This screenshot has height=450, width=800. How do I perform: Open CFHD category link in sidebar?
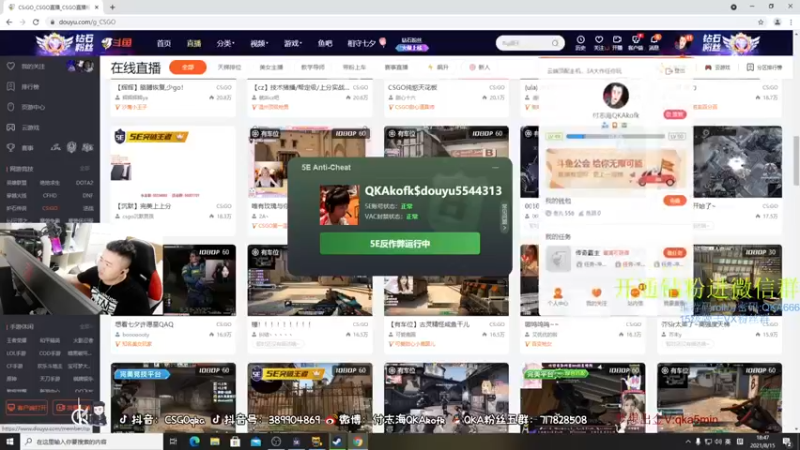50,195
